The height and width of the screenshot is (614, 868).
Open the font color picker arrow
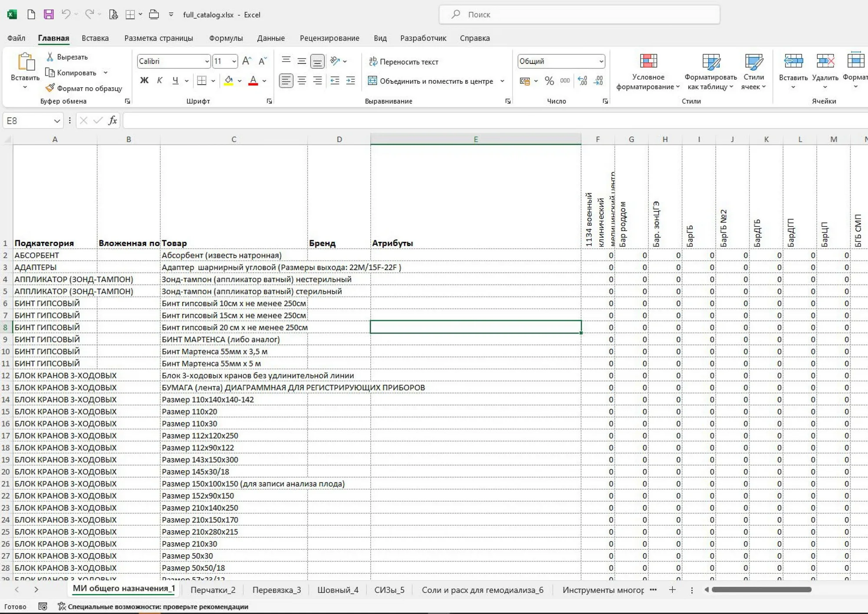coord(264,81)
